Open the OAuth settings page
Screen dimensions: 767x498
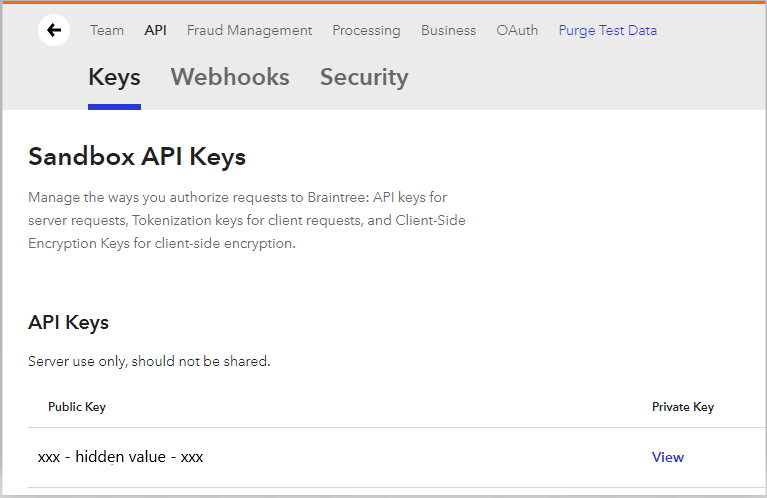click(x=517, y=30)
